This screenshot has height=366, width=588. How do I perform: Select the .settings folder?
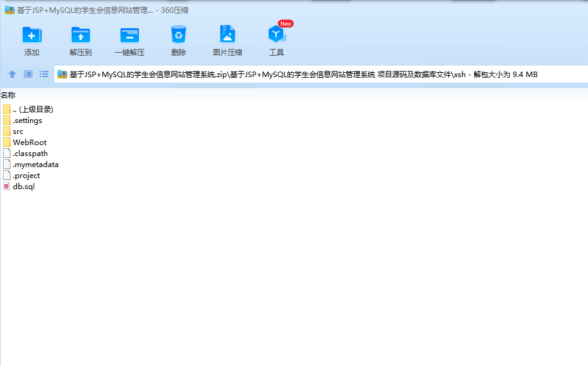pos(28,121)
